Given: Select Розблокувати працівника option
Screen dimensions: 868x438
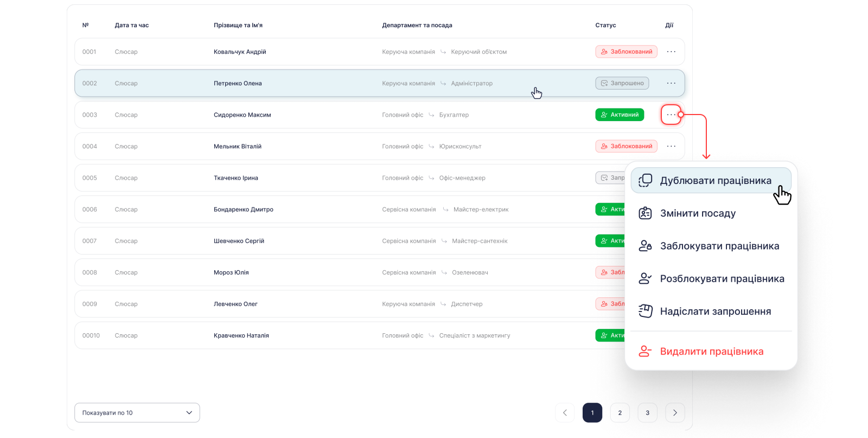Looking at the screenshot, I should (x=711, y=278).
